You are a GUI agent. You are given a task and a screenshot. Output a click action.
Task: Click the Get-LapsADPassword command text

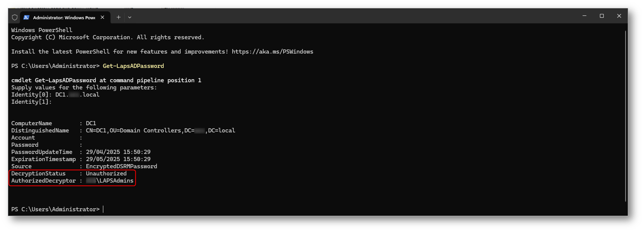tap(133, 66)
